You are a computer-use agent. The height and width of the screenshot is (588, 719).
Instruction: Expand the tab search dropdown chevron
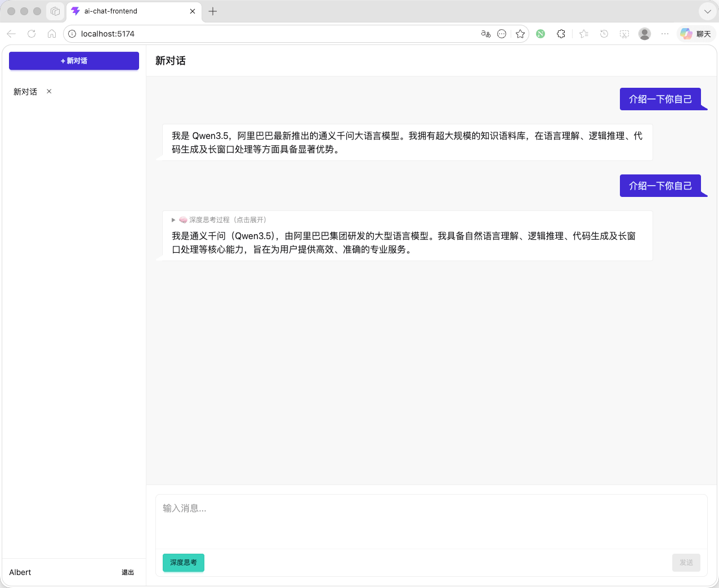[x=707, y=11]
